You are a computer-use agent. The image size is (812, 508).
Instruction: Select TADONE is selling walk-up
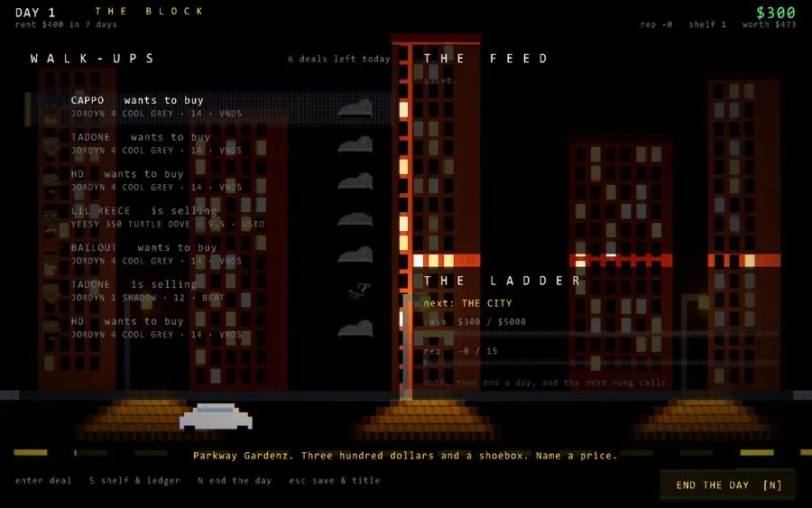pyautogui.click(x=209, y=291)
